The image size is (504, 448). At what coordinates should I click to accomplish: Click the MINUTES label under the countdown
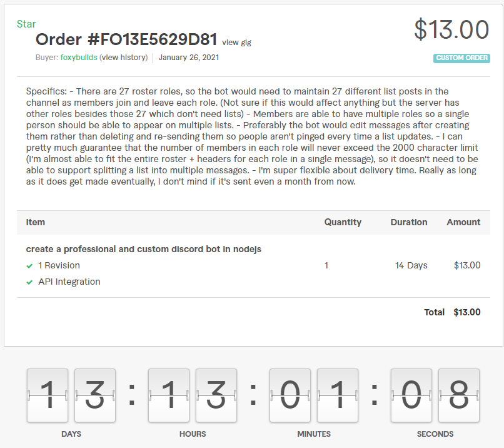[314, 434]
